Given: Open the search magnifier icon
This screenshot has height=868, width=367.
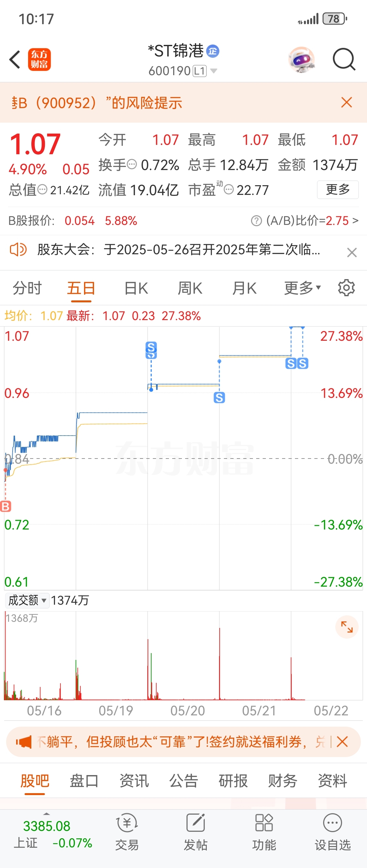Looking at the screenshot, I should click(x=344, y=60).
